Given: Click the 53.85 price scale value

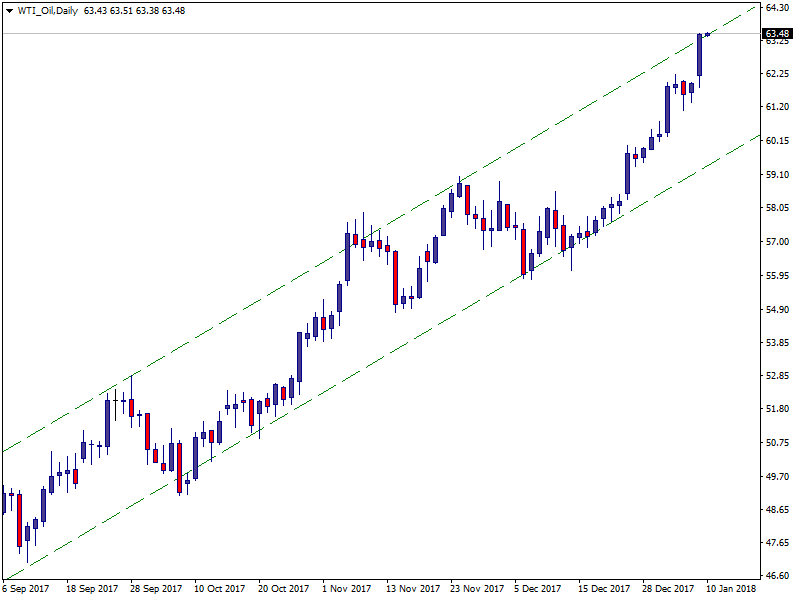Looking at the screenshot, I should tap(778, 343).
